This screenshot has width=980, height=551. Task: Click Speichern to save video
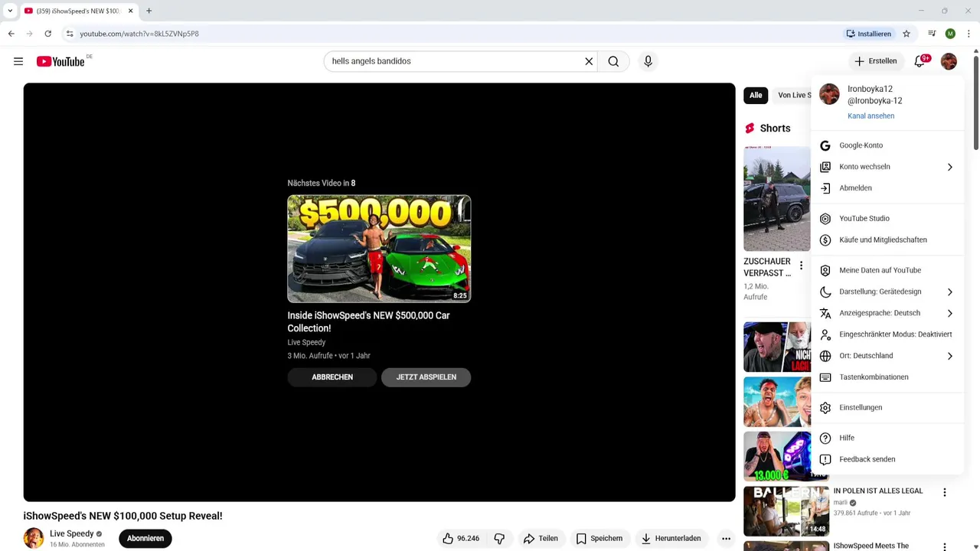(x=599, y=538)
